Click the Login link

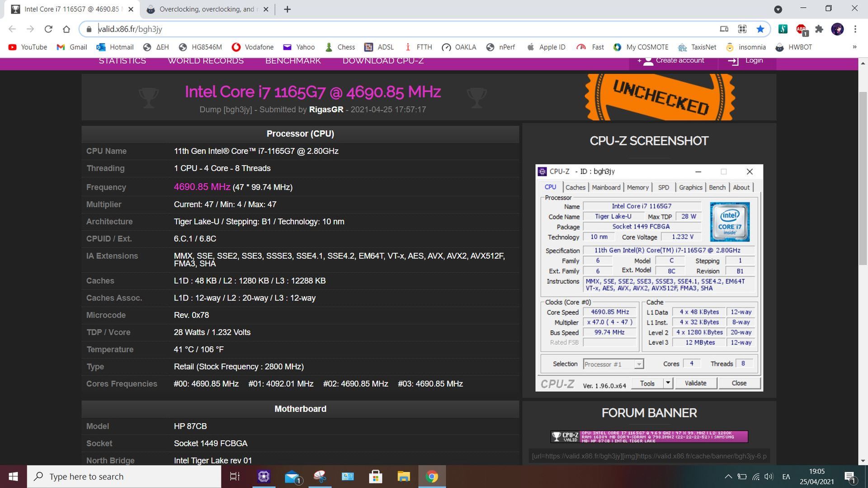pos(746,61)
